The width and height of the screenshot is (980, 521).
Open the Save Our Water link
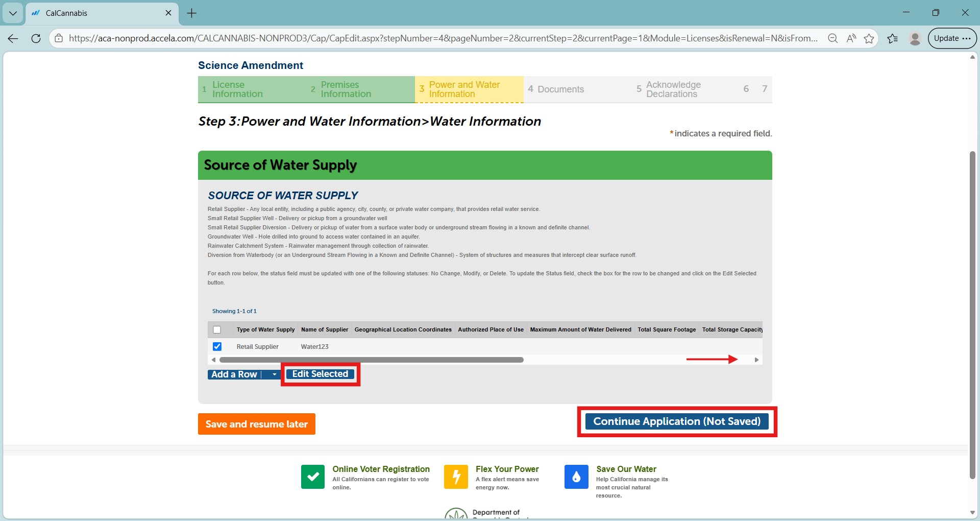coord(626,469)
